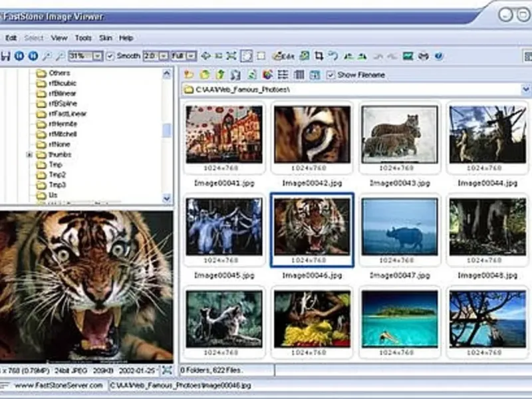Click the highlighted selection mode icon
The width and height of the screenshot is (532, 399).
point(246,56)
